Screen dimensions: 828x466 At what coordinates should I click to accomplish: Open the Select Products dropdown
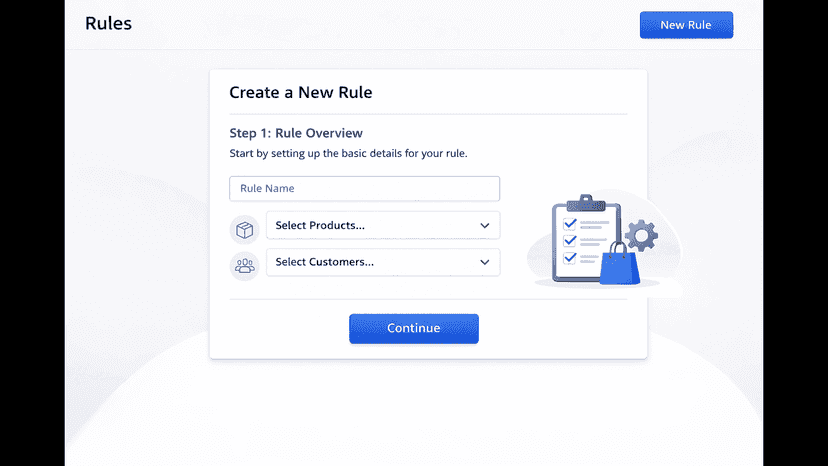point(383,226)
